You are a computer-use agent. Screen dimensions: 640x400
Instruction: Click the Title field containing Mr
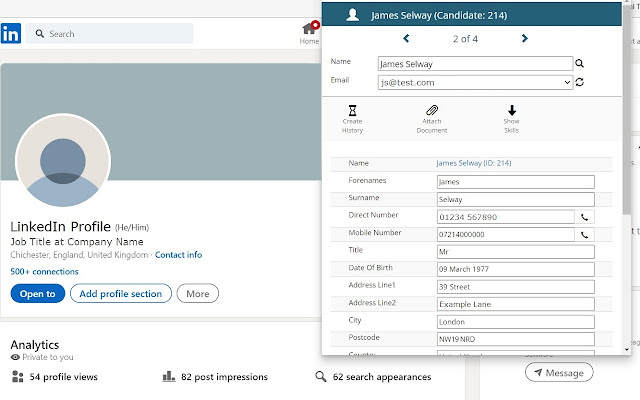tap(516, 252)
